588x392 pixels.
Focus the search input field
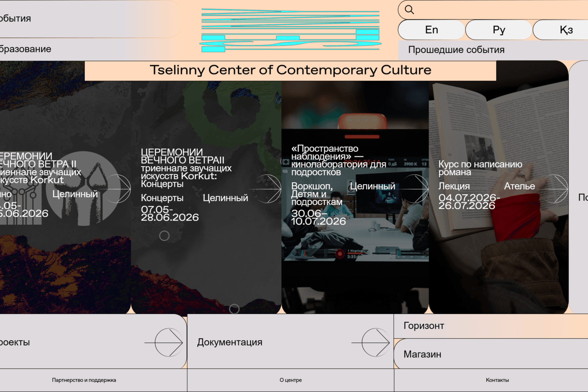(x=493, y=10)
